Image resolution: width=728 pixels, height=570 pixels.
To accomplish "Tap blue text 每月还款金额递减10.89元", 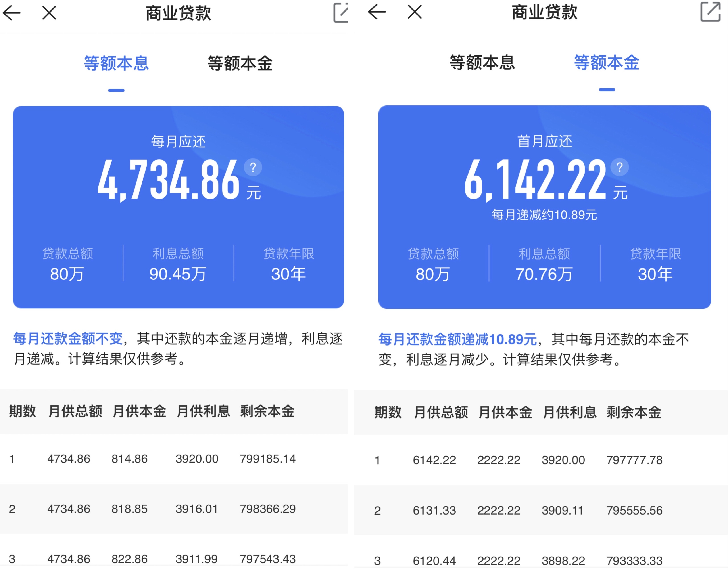I will [458, 339].
